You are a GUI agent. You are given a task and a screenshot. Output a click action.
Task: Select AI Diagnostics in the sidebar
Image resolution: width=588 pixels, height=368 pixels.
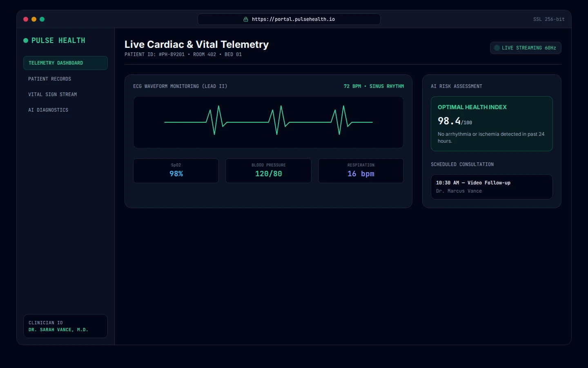(x=65, y=110)
